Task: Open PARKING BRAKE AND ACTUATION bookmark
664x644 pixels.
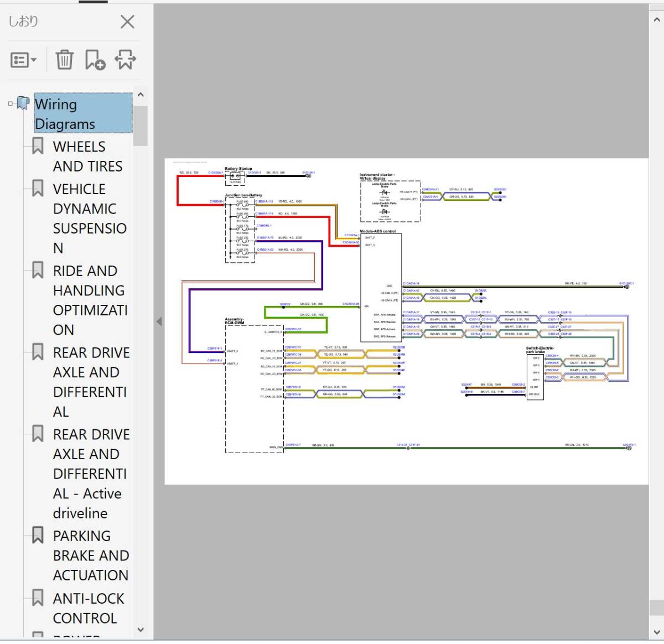Action: (x=91, y=555)
